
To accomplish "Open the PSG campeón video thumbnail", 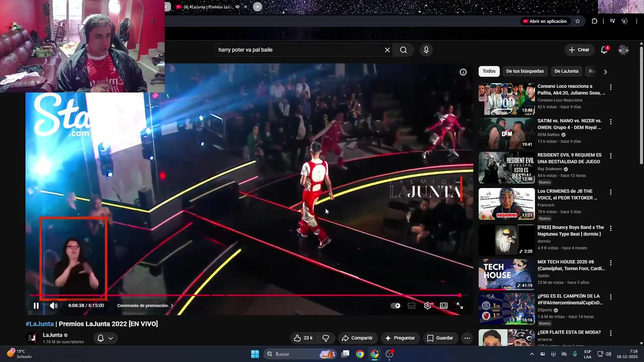I will point(507,309).
